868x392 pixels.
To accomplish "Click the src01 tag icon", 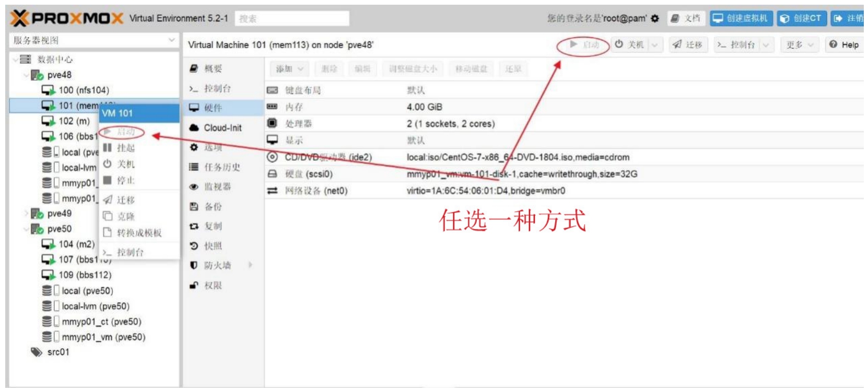I will 37,352.
